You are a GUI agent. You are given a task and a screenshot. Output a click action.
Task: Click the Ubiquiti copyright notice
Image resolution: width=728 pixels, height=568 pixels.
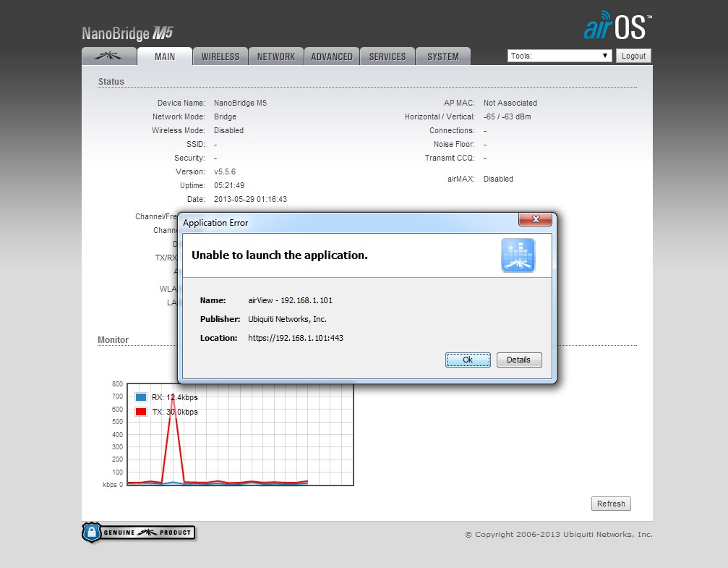coord(559,535)
